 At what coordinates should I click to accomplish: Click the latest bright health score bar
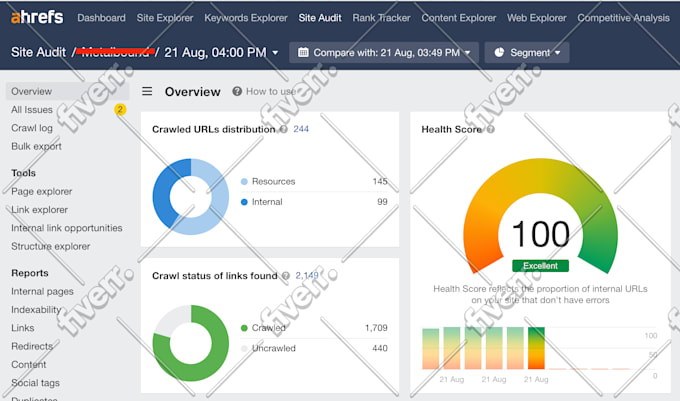click(536, 348)
